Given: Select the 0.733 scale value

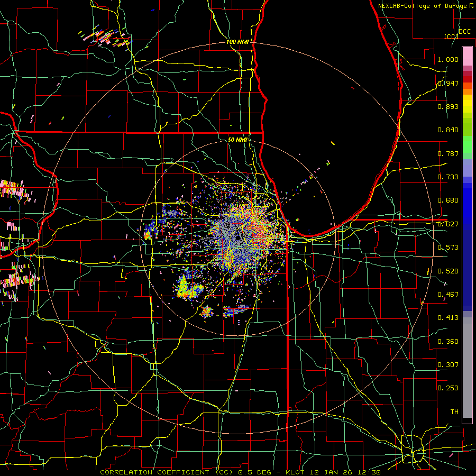Looking at the screenshot, I should click(448, 177).
